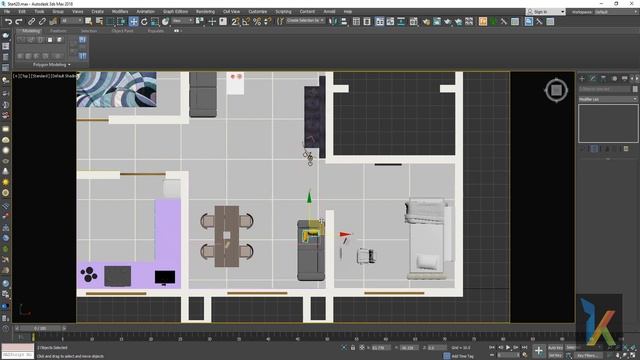Open the Render Setup dialog
This screenshot has height=360, width=640.
[426, 21]
